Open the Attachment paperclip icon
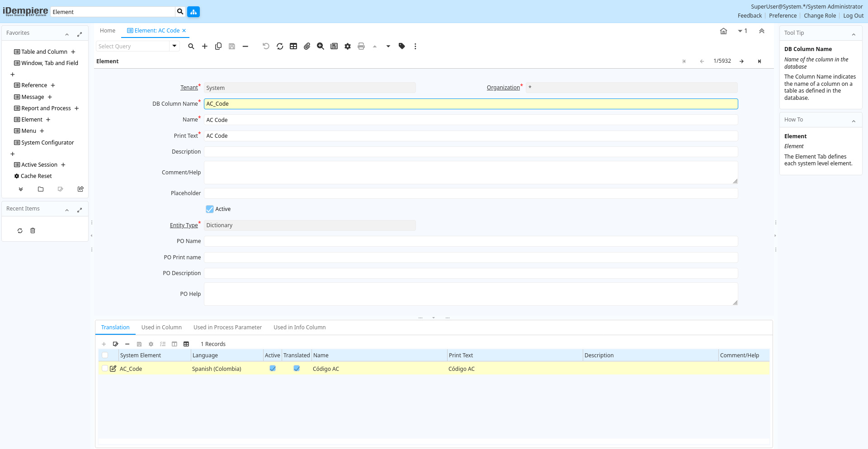This screenshot has height=449, width=868. [x=307, y=46]
